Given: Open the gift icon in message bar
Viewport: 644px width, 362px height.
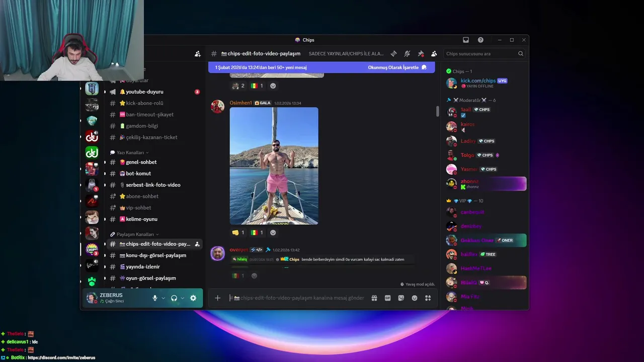Looking at the screenshot, I should 374,298.
